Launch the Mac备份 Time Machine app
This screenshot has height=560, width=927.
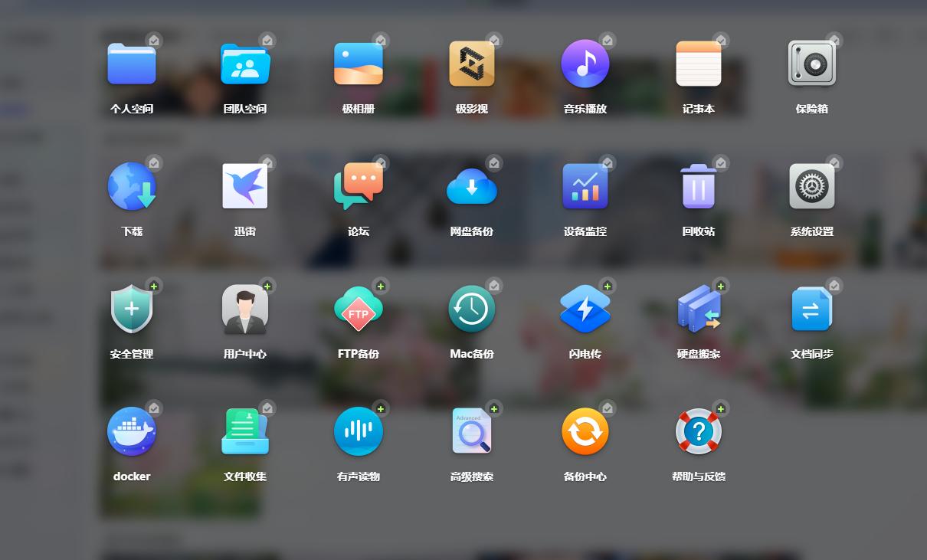472,309
